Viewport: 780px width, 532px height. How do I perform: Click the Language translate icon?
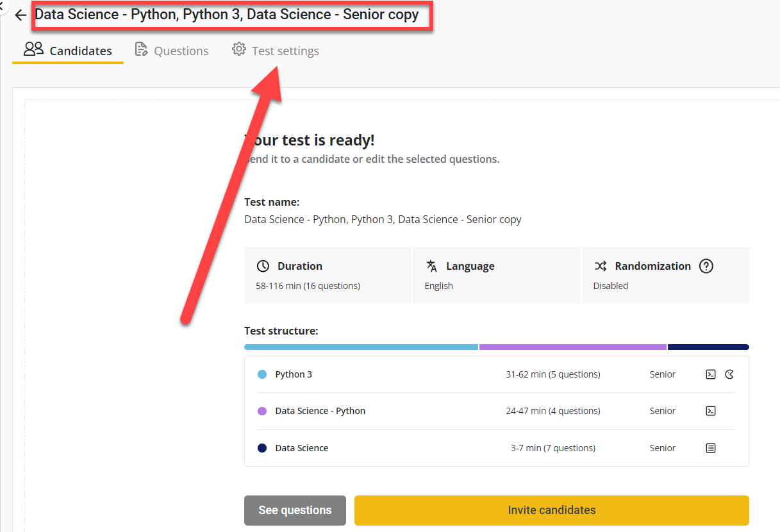pyautogui.click(x=431, y=266)
